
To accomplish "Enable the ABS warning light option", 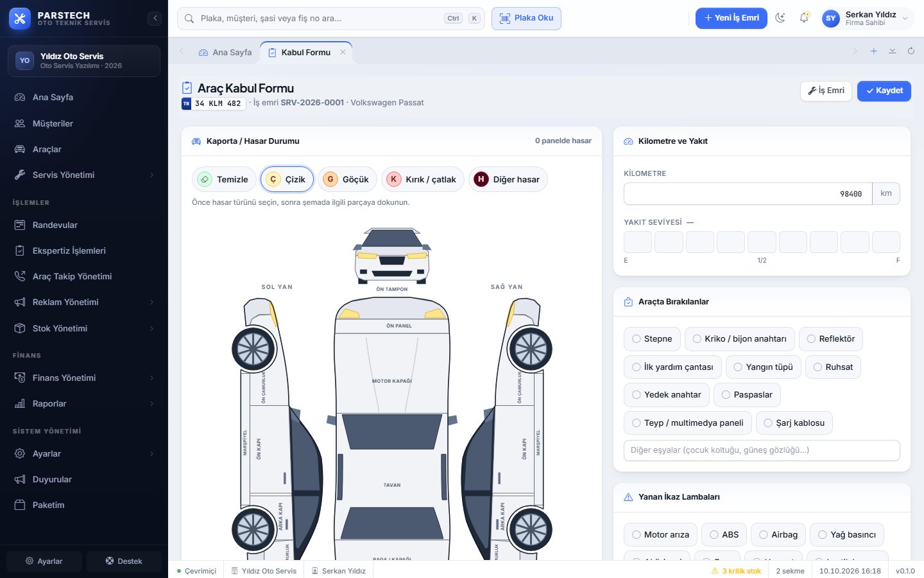I will tap(724, 535).
